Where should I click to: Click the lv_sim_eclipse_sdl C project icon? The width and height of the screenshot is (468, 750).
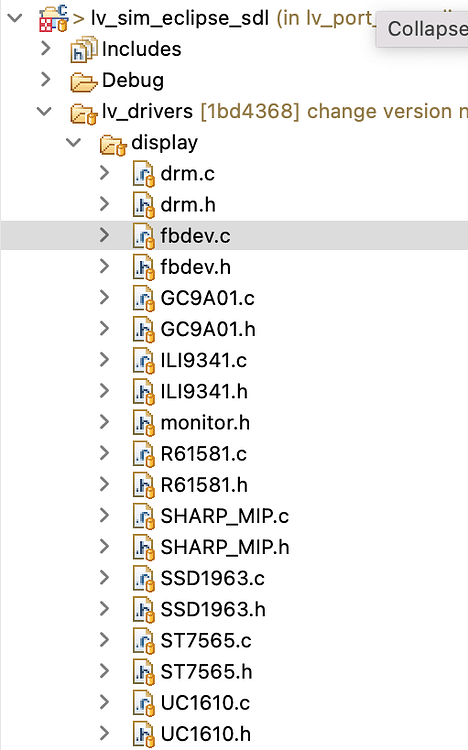(53, 19)
